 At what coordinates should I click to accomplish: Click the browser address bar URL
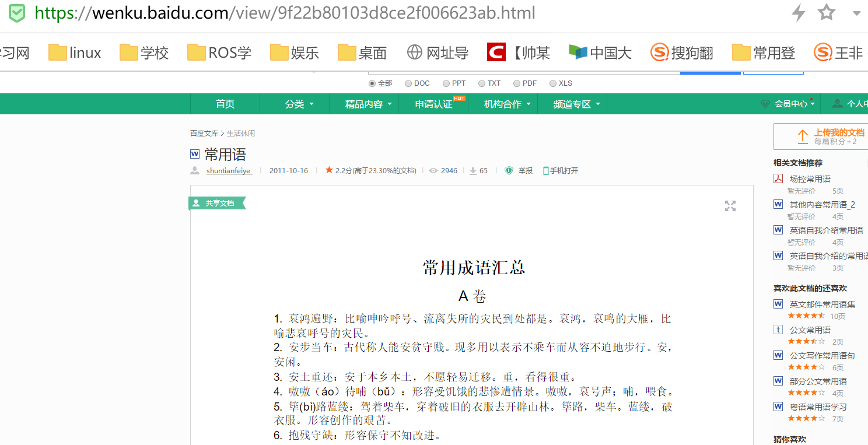[285, 13]
